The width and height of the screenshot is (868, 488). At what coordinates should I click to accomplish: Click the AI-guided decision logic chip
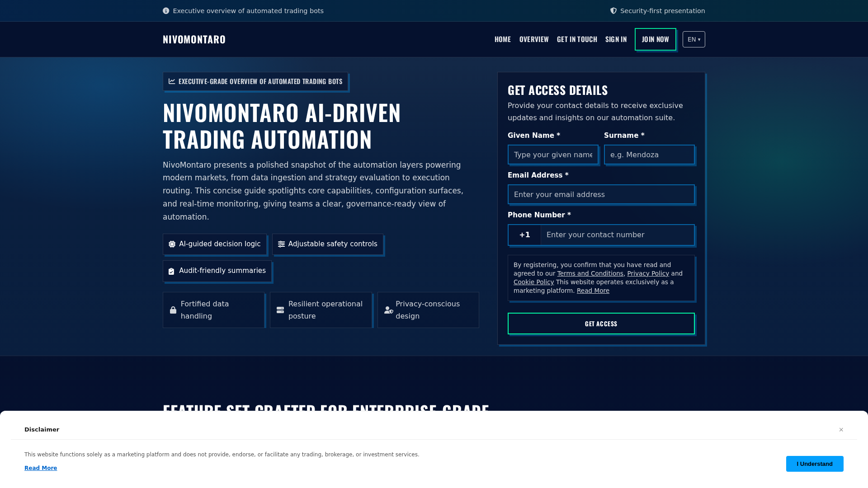[x=215, y=244]
